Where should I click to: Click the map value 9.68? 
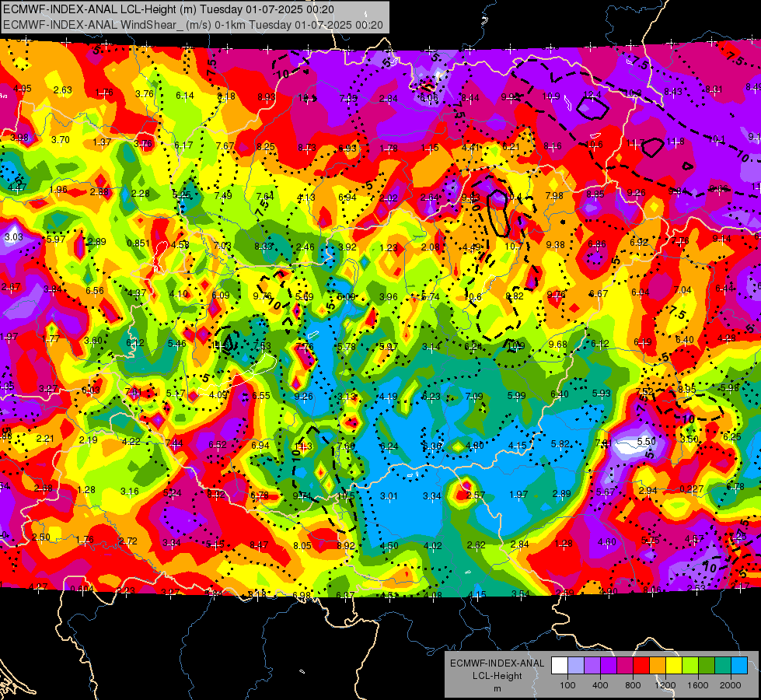[557, 344]
